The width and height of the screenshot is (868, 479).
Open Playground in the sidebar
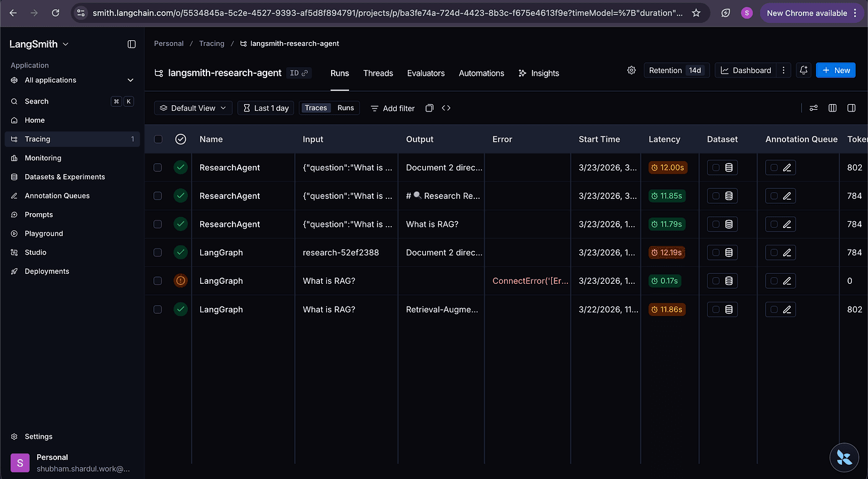73,234
